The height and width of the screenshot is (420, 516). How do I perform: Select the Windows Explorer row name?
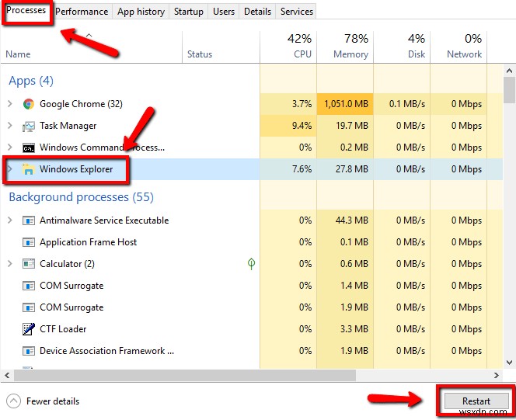coord(76,169)
